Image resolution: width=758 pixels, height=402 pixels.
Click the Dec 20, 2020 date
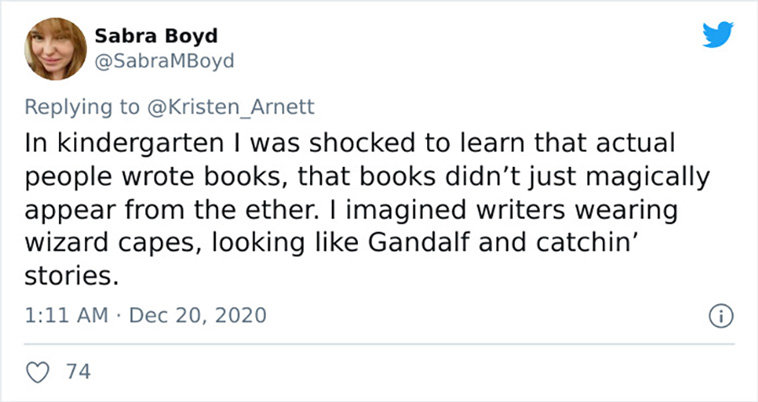point(198,316)
